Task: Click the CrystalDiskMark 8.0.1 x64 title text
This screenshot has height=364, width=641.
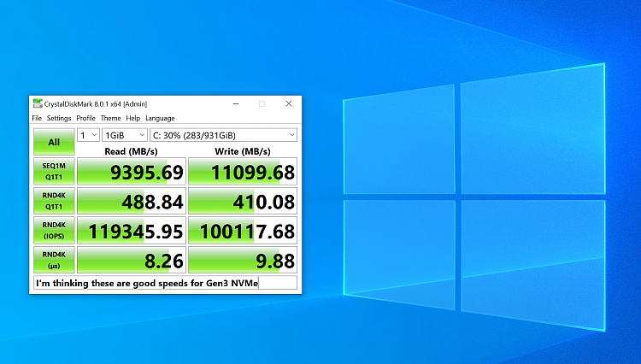Action: pyautogui.click(x=96, y=104)
